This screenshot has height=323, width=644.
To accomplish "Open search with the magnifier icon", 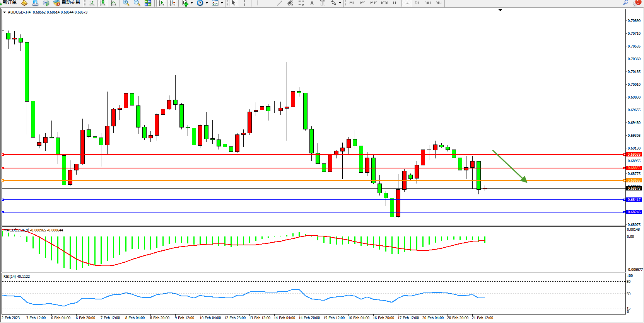I will click(625, 3).
